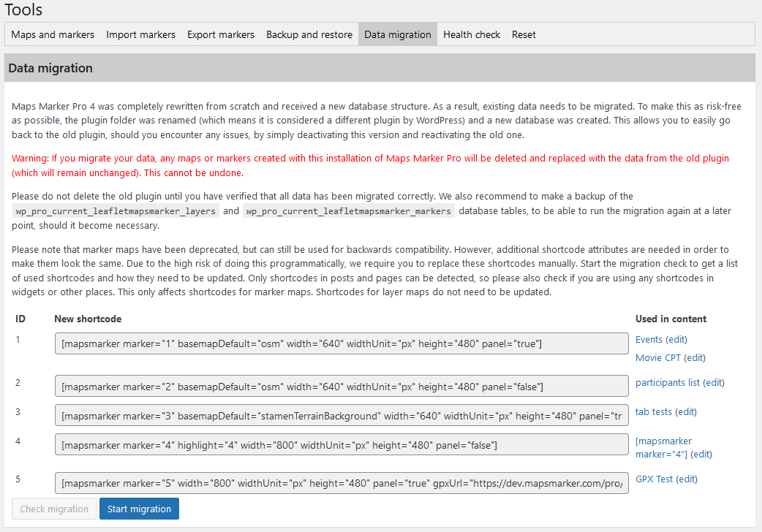Click the red Warning paragraph text

coord(370,165)
